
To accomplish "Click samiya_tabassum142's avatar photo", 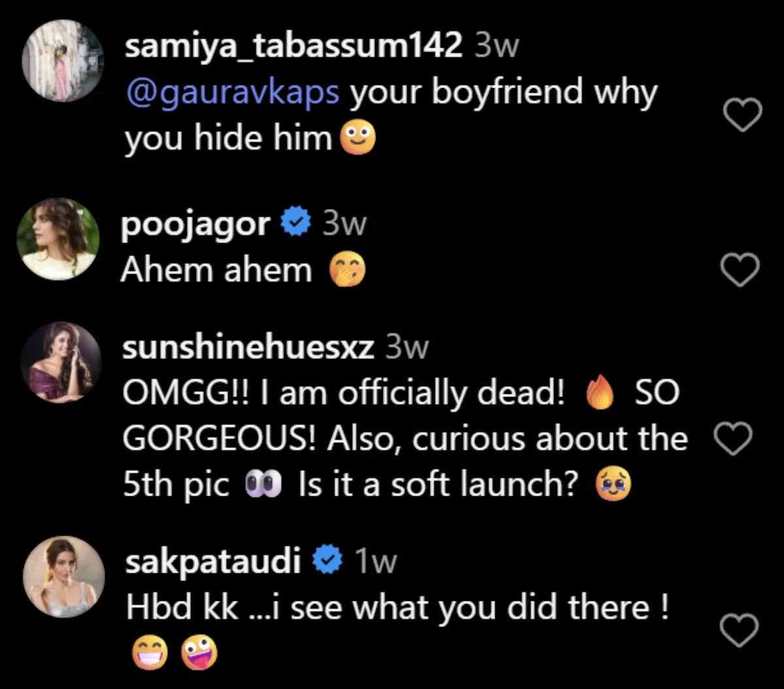I will tap(63, 60).
